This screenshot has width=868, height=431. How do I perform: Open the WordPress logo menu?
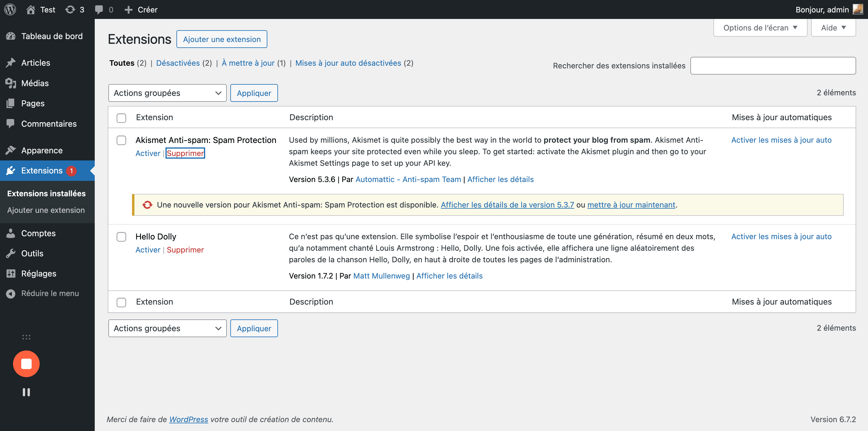click(10, 9)
